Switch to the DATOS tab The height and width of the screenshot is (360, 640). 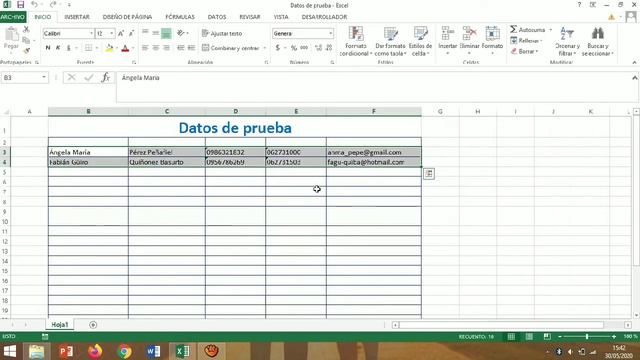[x=217, y=17]
